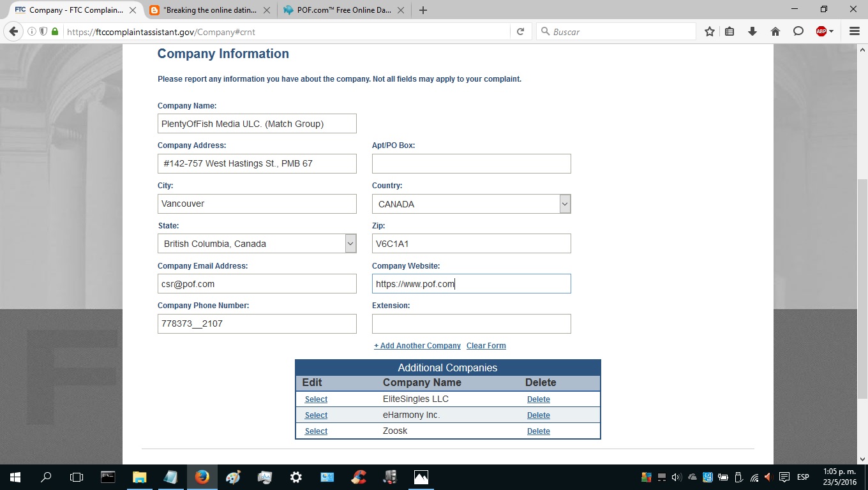
Task: Bookmark this page with the star icon
Action: pyautogui.click(x=710, y=32)
